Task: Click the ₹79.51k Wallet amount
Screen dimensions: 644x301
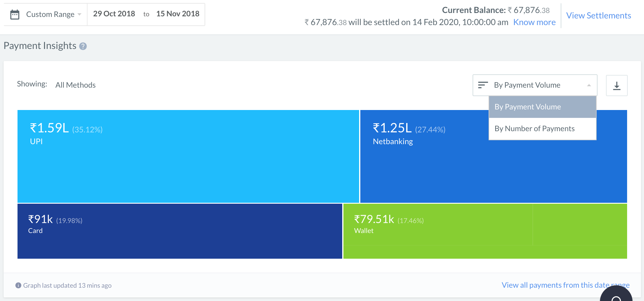Action: (374, 219)
